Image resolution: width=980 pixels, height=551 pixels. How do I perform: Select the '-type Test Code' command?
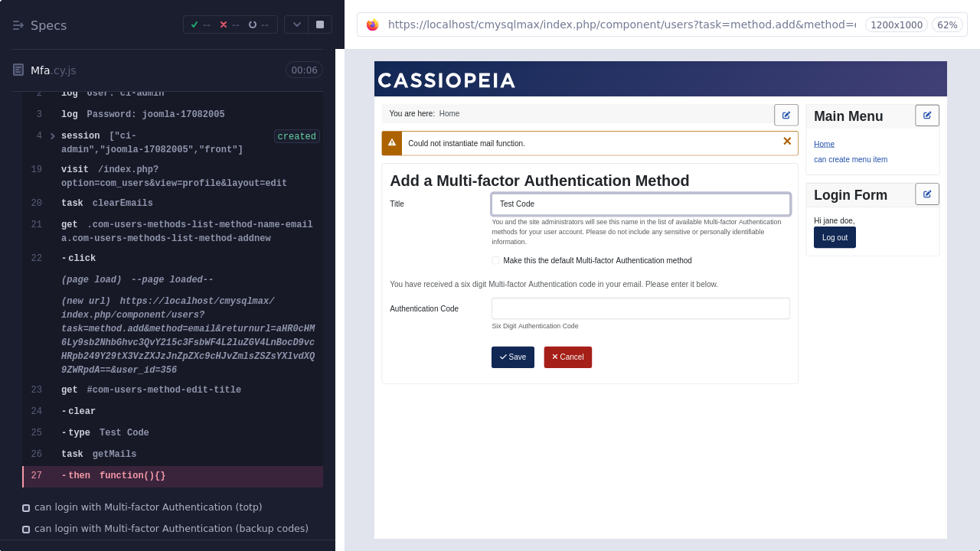click(173, 433)
